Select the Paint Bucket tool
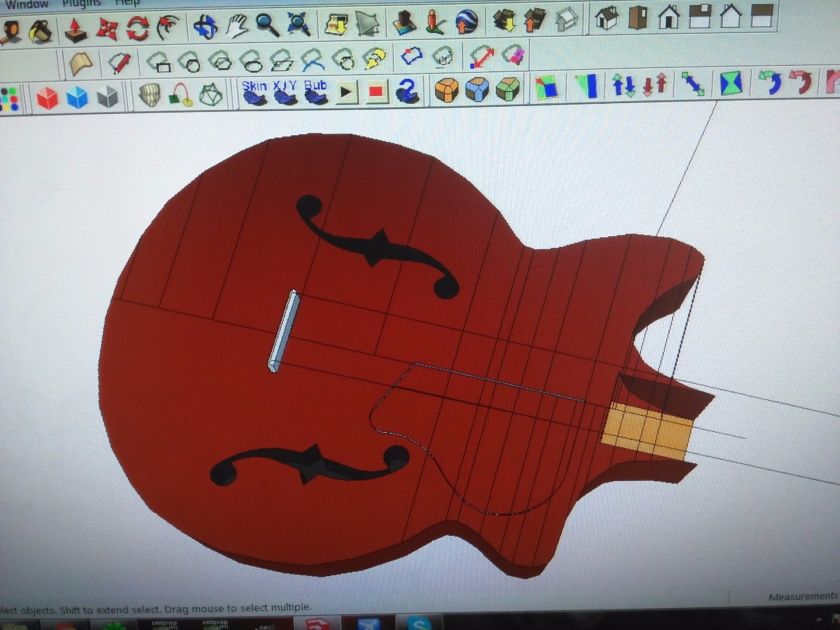Screen dimensions: 840x630 [40, 31]
